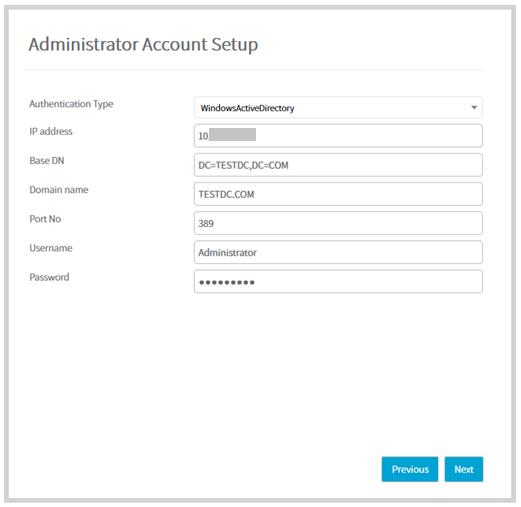Click into the Base DN text box

tap(338, 165)
